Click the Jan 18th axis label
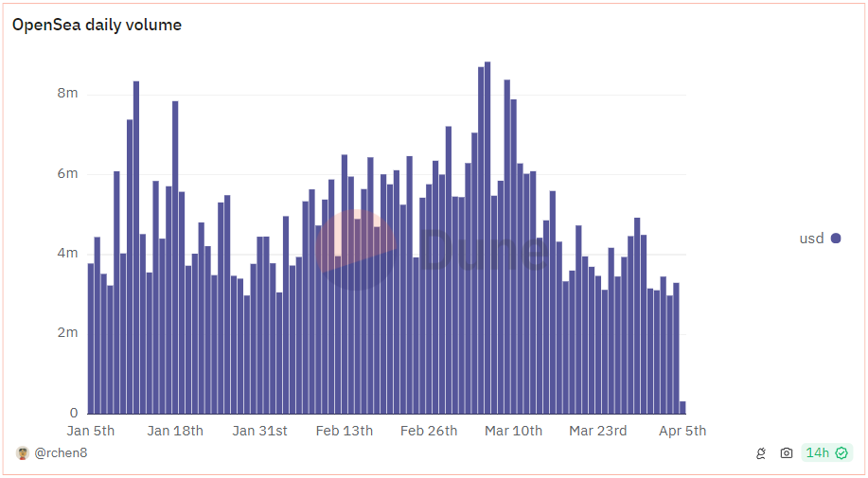 [175, 431]
